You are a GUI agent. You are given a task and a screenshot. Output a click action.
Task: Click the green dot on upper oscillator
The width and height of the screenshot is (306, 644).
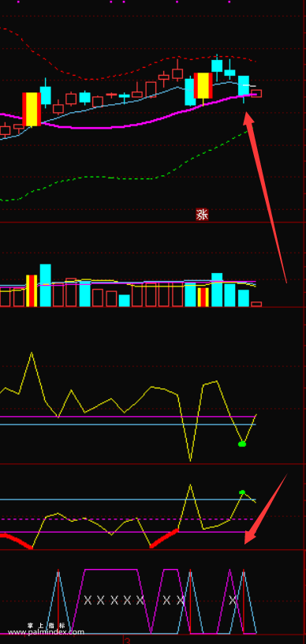(242, 444)
